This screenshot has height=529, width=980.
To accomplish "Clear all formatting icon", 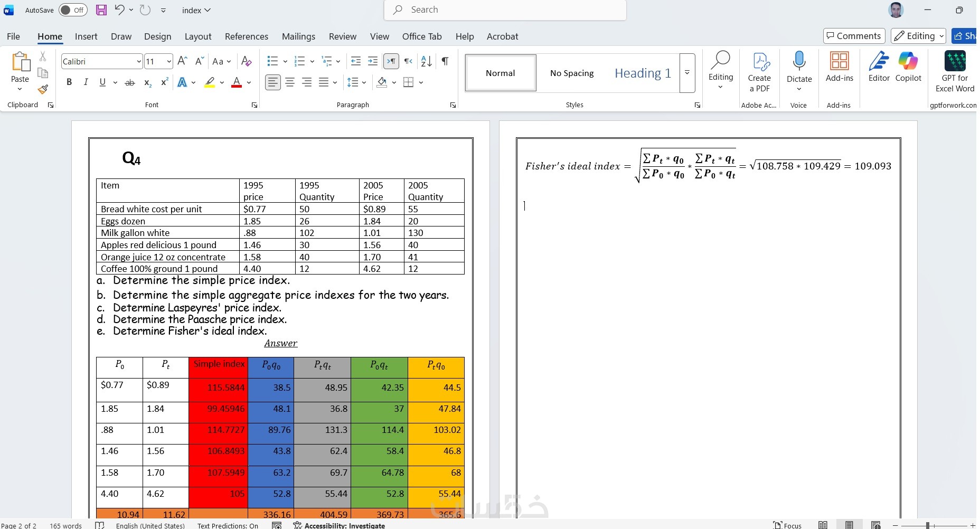I will [x=246, y=61].
